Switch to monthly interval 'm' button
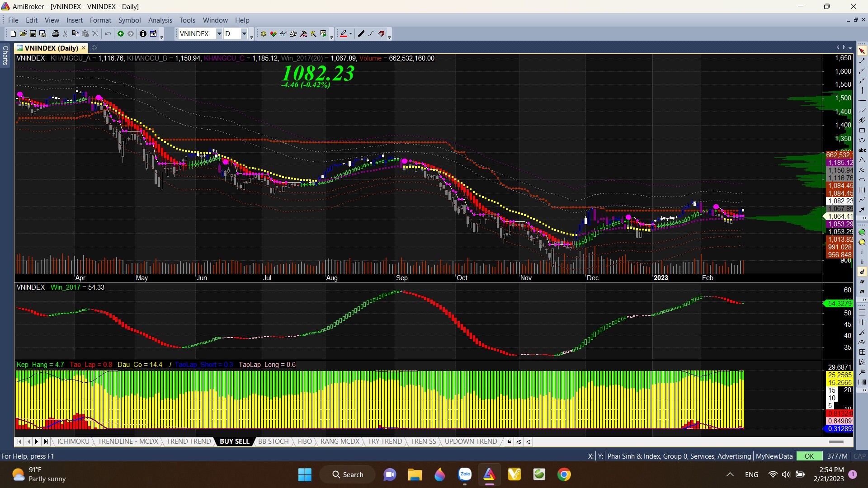 click(862, 292)
